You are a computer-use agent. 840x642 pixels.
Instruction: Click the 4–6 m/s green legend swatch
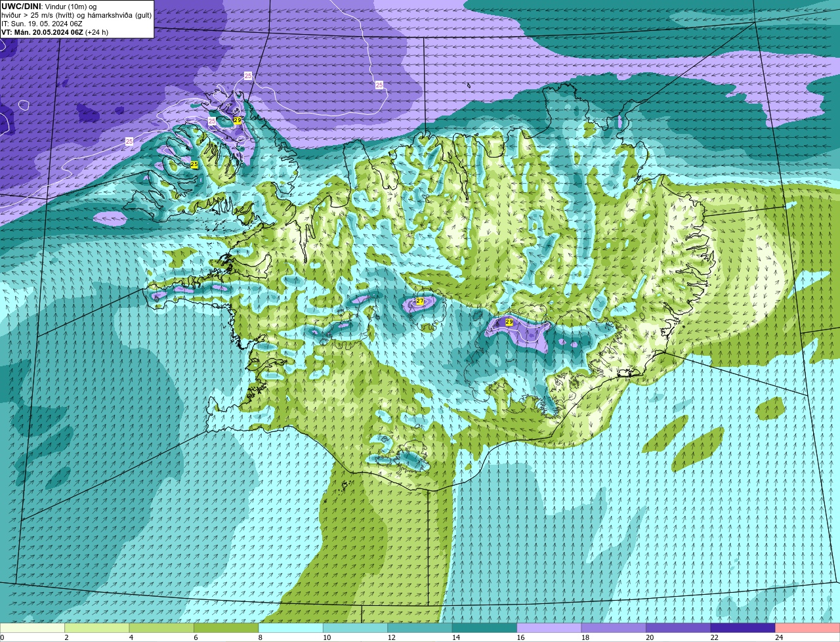(x=161, y=628)
